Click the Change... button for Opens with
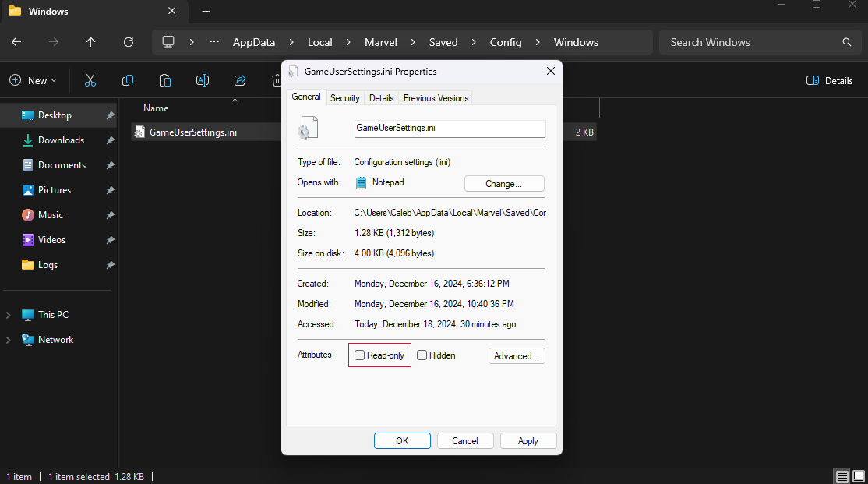 (504, 184)
